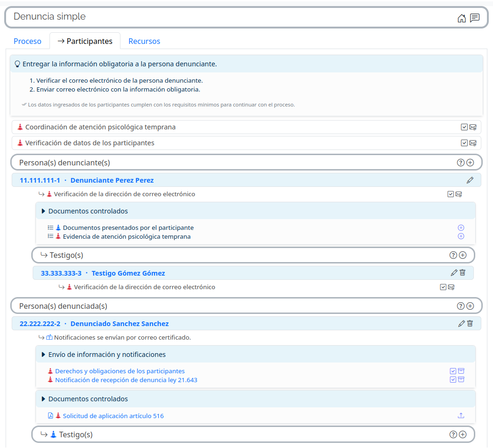Check off Coordinación de atención psicológica temprana

click(464, 127)
